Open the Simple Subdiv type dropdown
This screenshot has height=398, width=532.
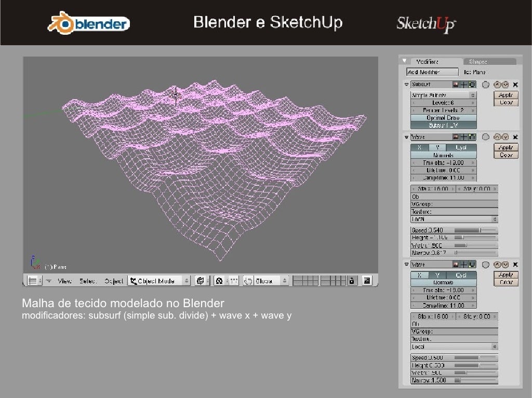(x=444, y=95)
